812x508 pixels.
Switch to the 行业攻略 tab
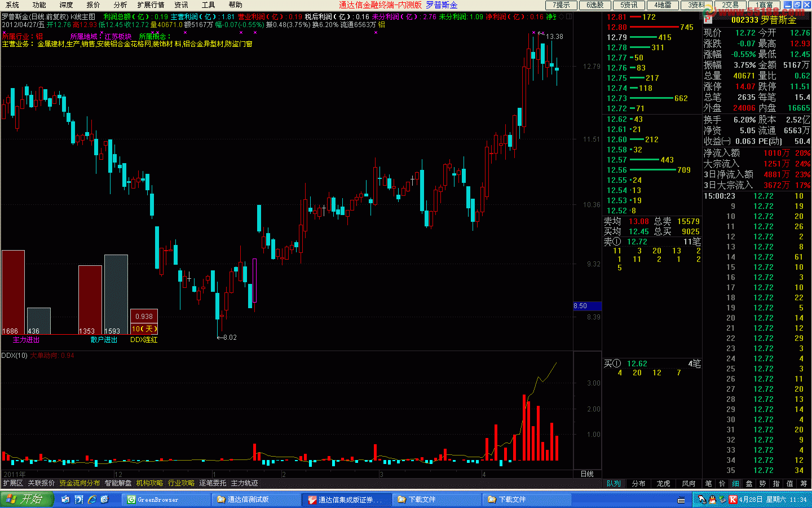pos(181,483)
